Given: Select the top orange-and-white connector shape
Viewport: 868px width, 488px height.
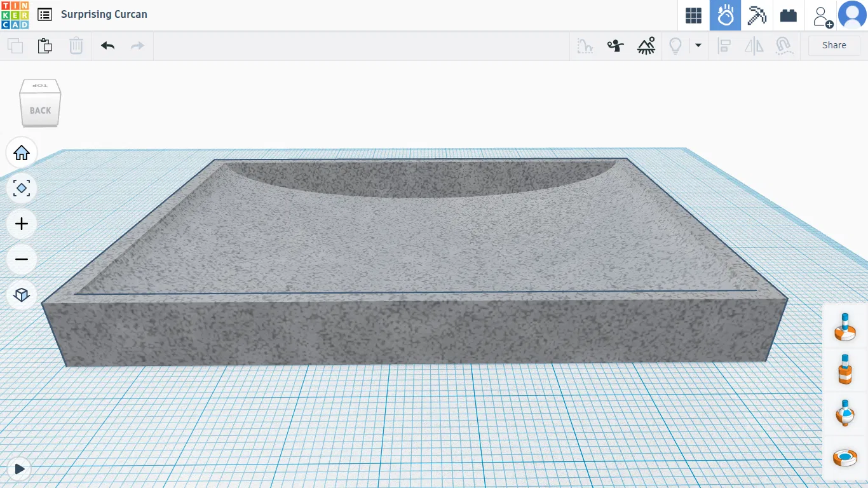Looking at the screenshot, I should [845, 327].
